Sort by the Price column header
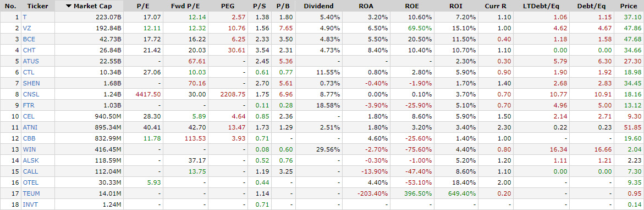This screenshot has height=210, width=644. click(x=629, y=6)
